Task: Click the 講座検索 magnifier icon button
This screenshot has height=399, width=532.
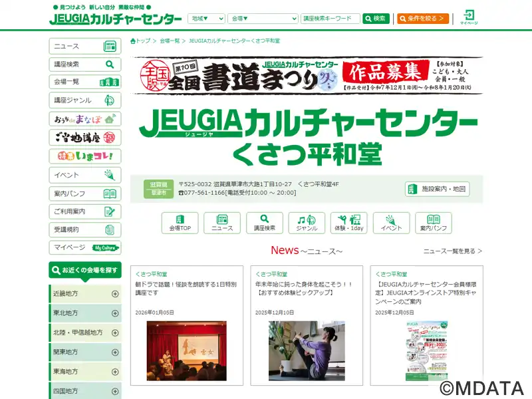Action: tap(265, 223)
